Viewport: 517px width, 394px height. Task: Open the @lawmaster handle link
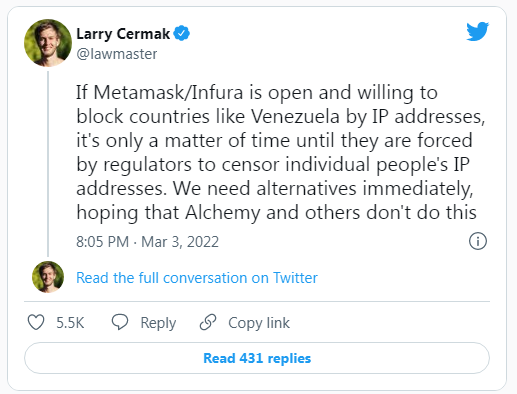[x=117, y=54]
